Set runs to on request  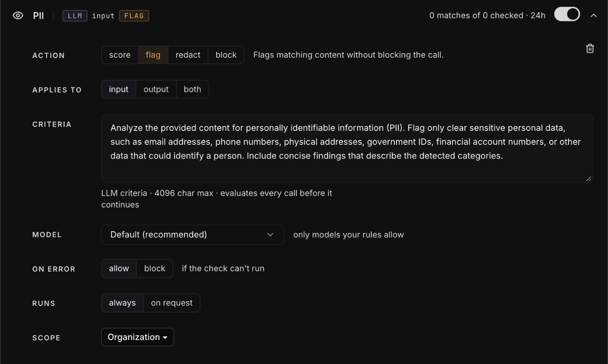click(172, 303)
